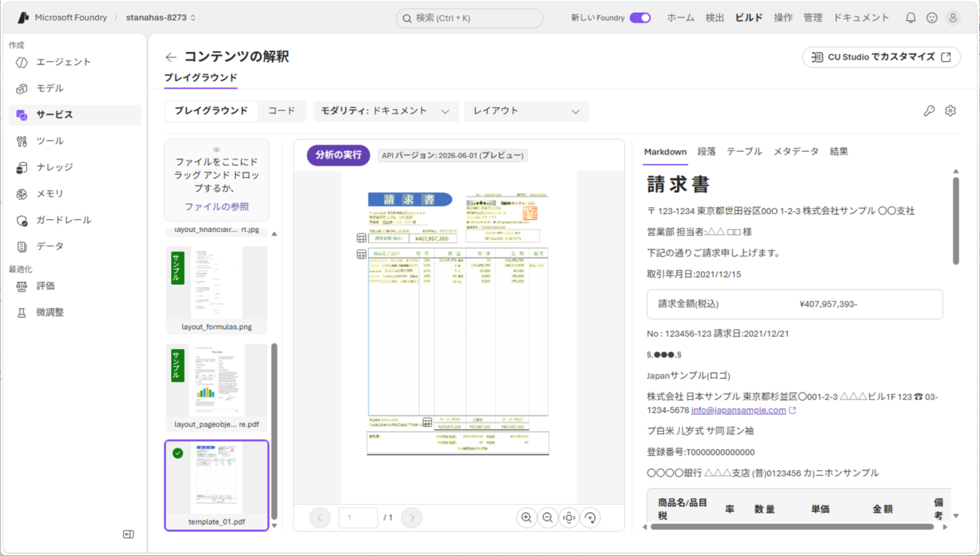Click the ファイルの参照 link
The image size is (980, 556).
pyautogui.click(x=216, y=206)
